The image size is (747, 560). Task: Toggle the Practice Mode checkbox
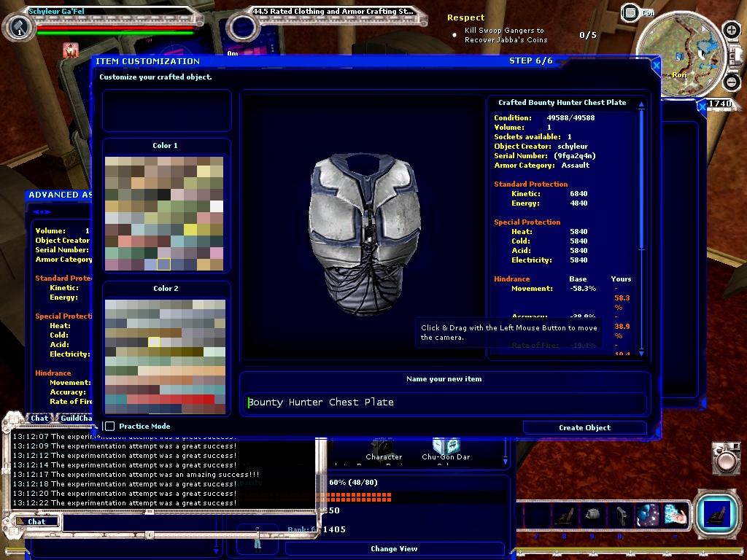[x=109, y=426]
